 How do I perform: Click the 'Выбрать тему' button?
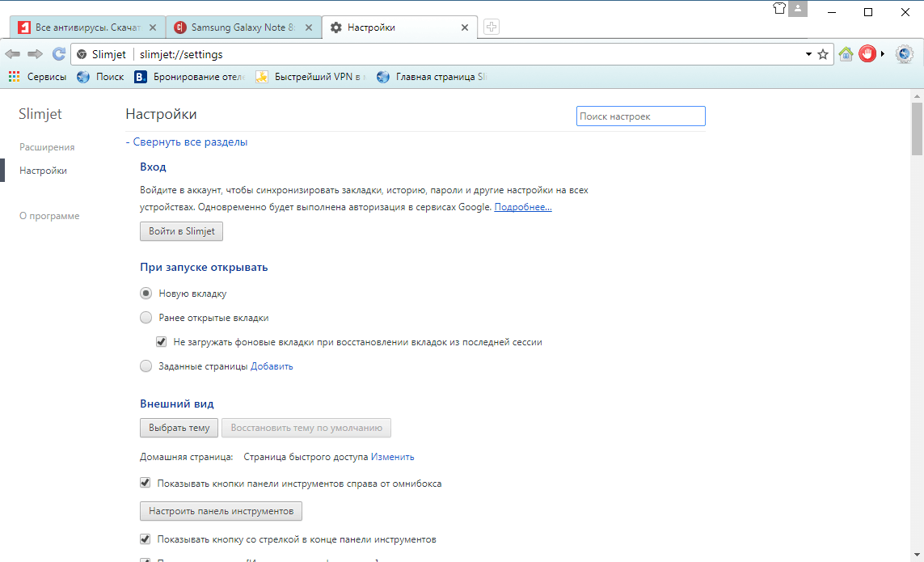[x=179, y=428]
